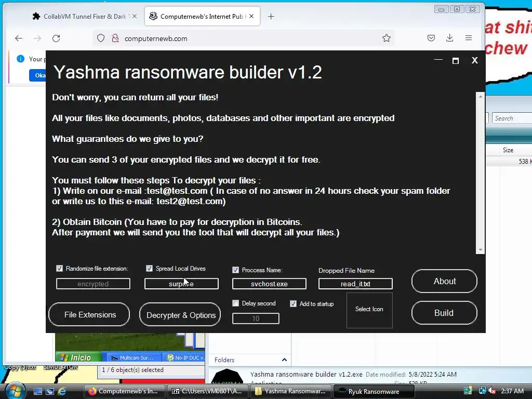
Task: Open the About button
Action: [444, 281]
